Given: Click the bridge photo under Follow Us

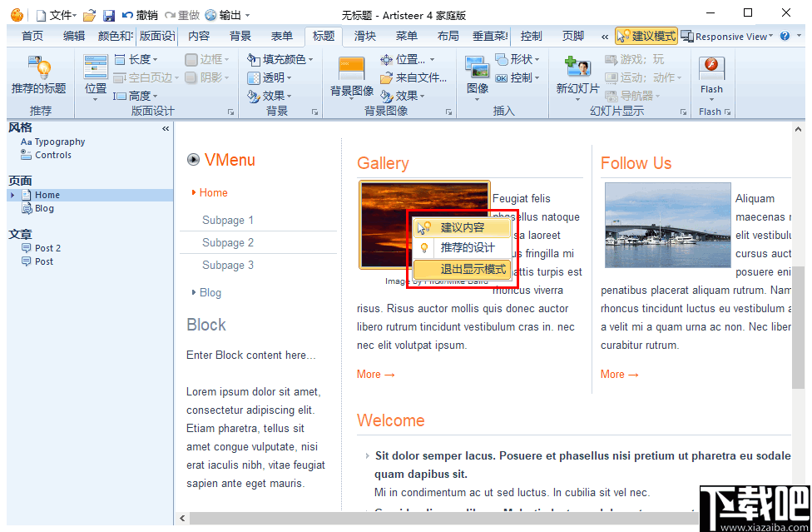Looking at the screenshot, I should [667, 226].
